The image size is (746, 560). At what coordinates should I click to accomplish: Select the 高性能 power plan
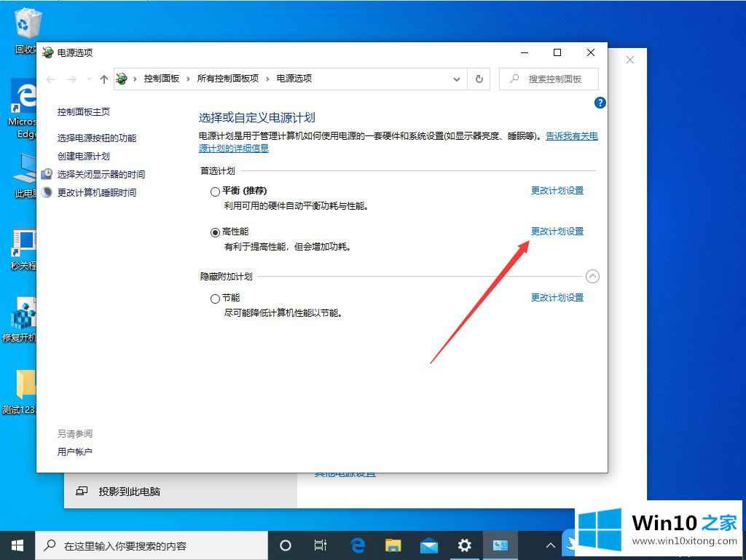tap(215, 232)
